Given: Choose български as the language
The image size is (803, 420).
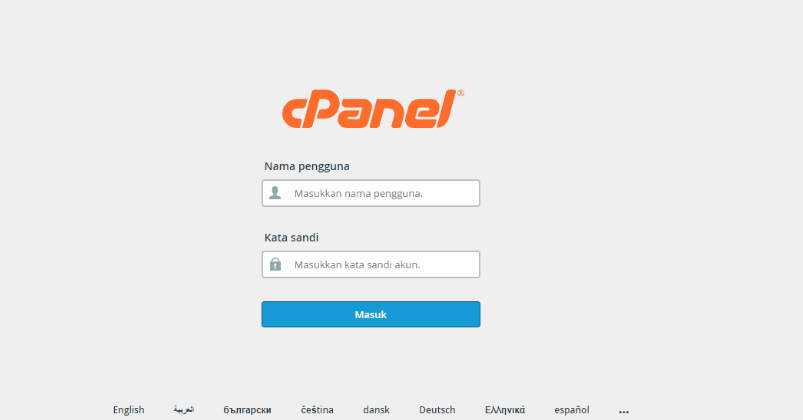Looking at the screenshot, I should click(247, 410).
